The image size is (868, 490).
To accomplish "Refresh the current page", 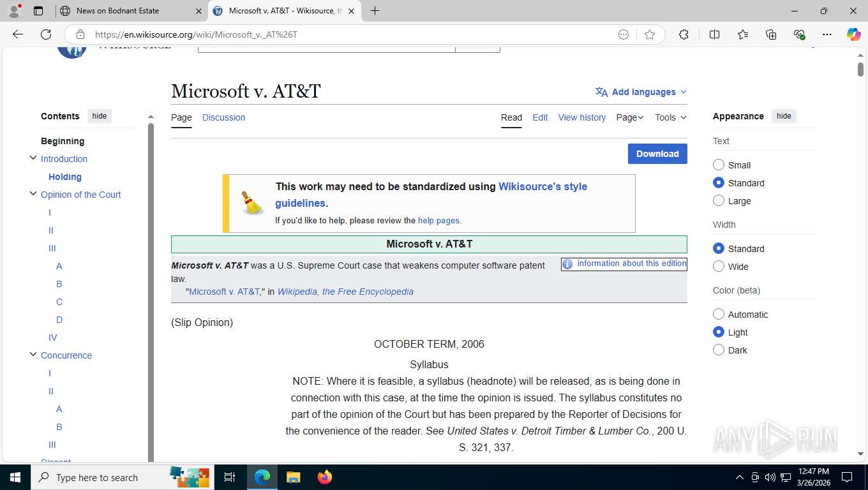I will pyautogui.click(x=46, y=34).
